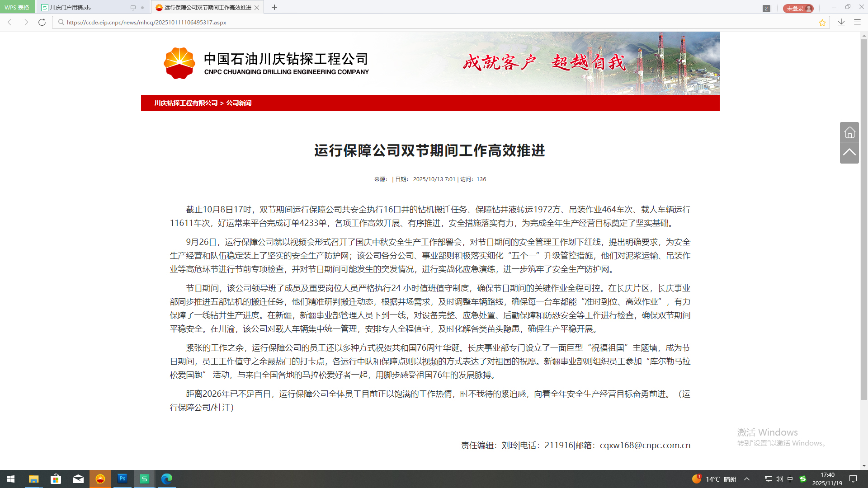Expand the system tray hidden icons chevron

747,479
